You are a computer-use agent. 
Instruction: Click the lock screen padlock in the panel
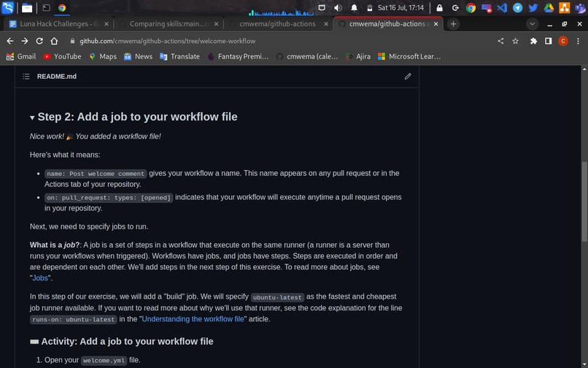pos(439,7)
